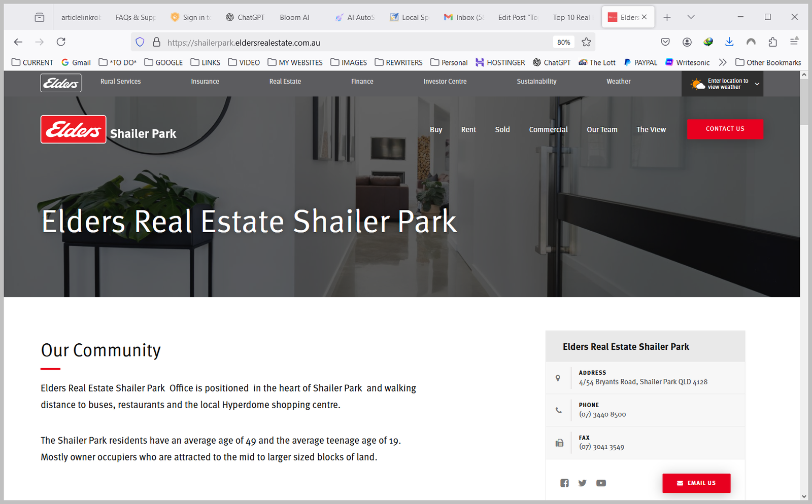Click the address bar URL field
The image size is (812, 504).
pos(355,43)
